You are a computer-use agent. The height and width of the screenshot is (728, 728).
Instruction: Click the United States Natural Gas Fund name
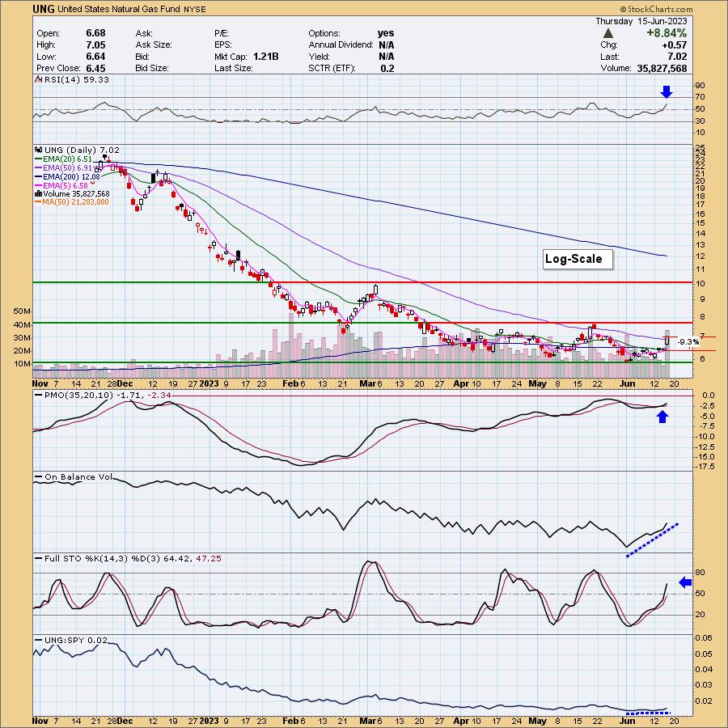(118, 9)
